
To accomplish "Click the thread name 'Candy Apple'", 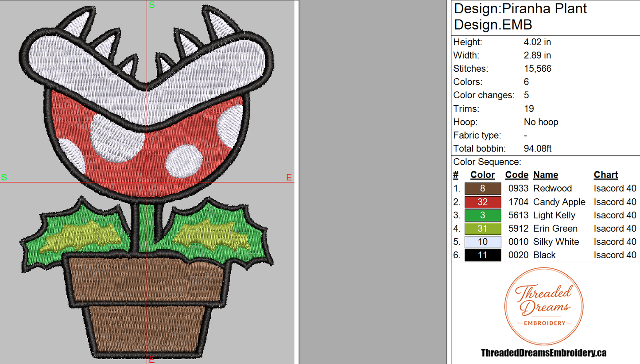I will coord(559,202).
